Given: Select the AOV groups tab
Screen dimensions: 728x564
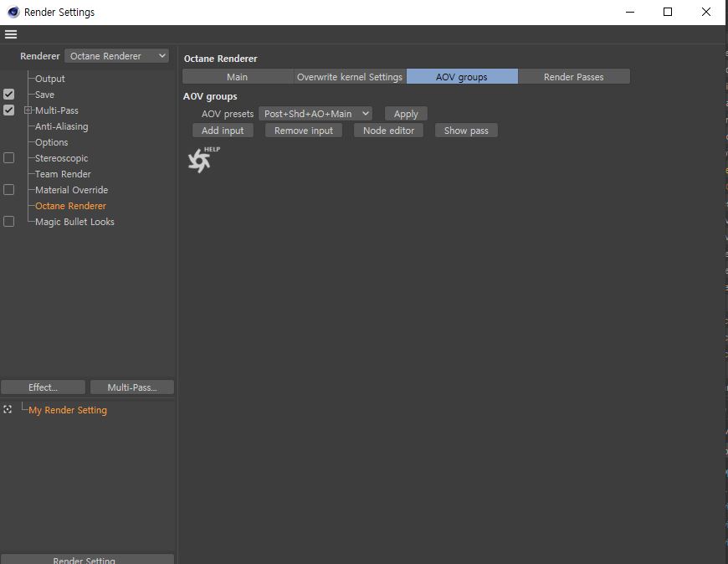Looking at the screenshot, I should click(462, 77).
